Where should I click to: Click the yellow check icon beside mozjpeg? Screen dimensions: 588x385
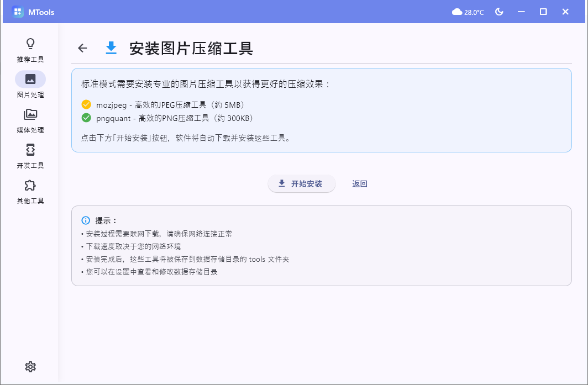click(86, 104)
